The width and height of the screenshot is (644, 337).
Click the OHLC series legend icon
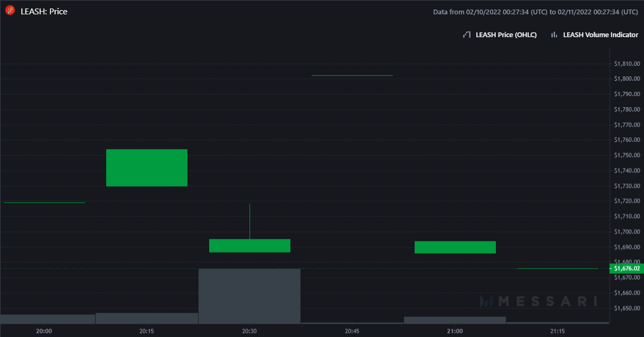(x=467, y=34)
